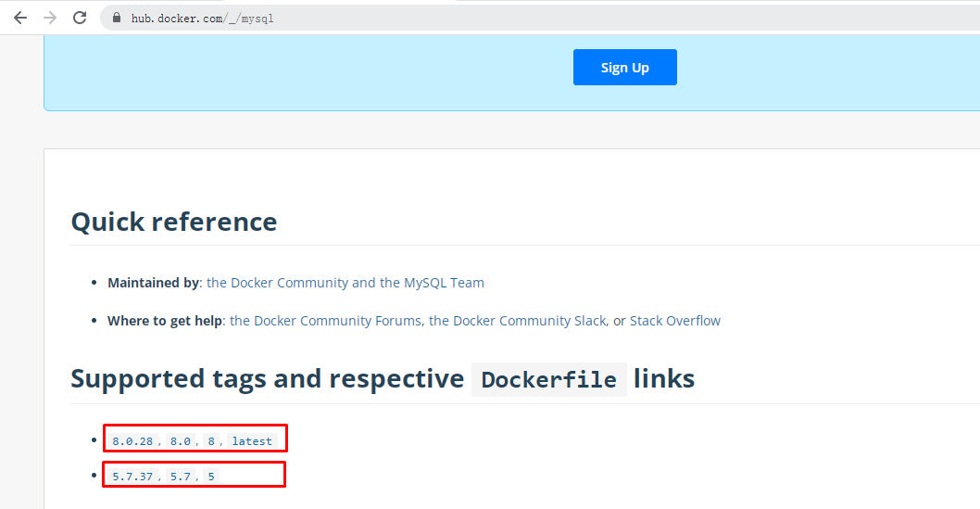
Task: Reload the Docker Hub page
Action: (80, 18)
